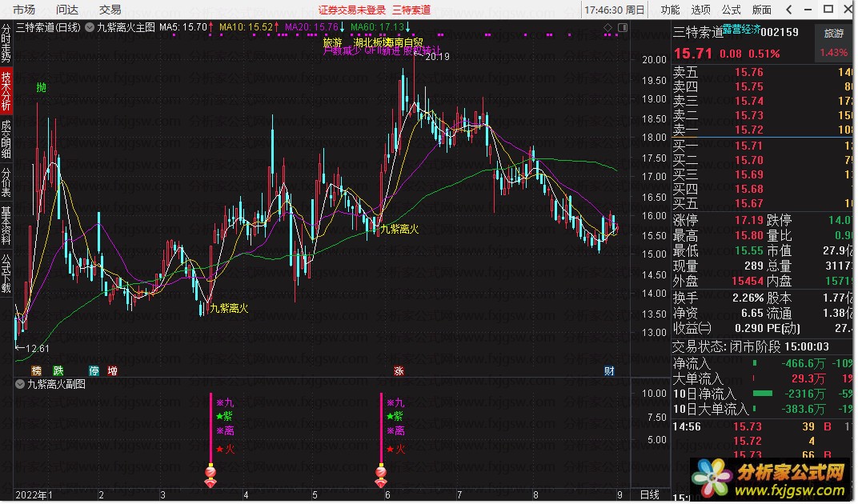This screenshot has width=858, height=504.
Task: Open the 公式 menu
Action: point(731,10)
